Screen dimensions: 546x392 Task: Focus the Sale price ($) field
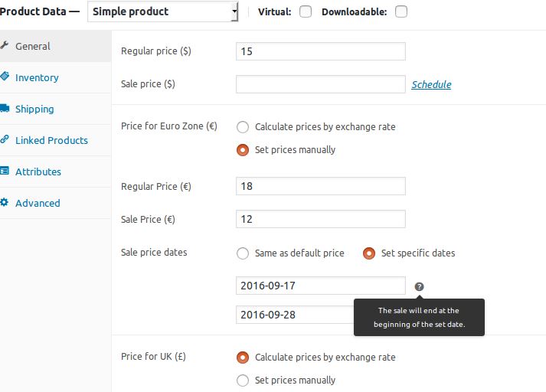pos(321,84)
